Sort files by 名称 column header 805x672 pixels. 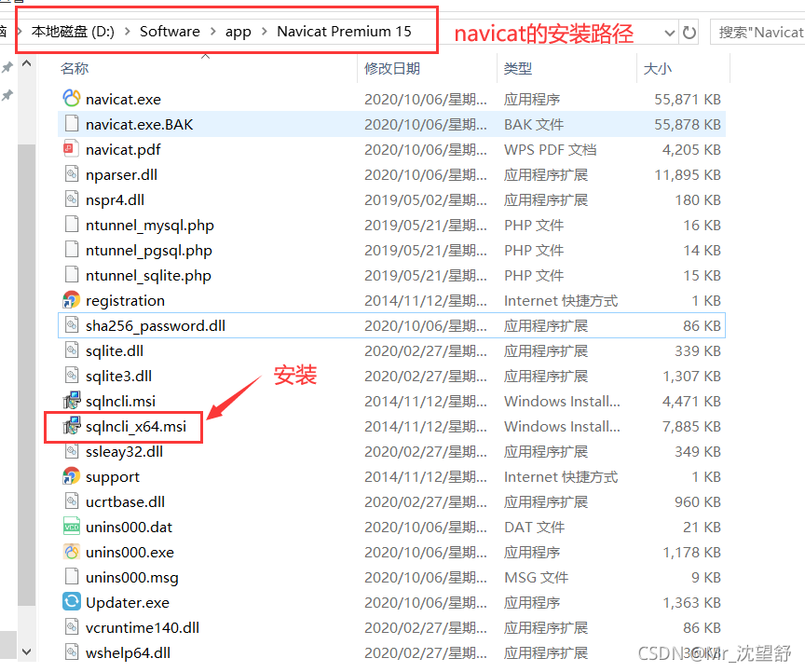point(75,68)
